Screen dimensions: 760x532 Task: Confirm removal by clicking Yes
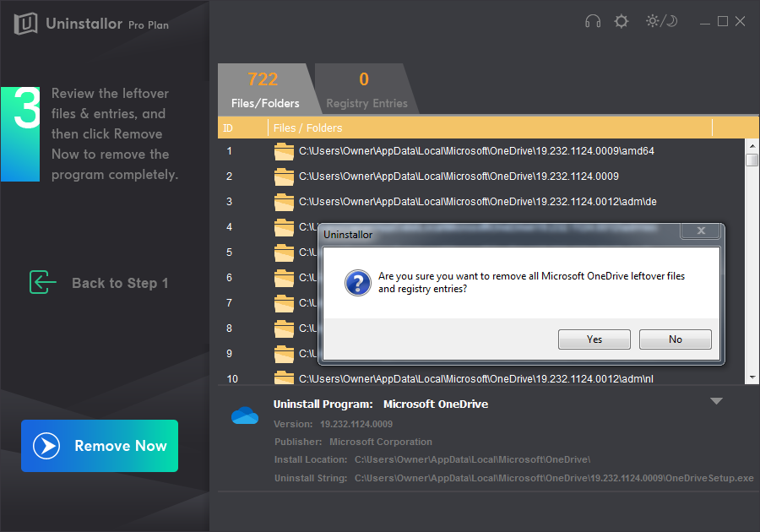594,339
